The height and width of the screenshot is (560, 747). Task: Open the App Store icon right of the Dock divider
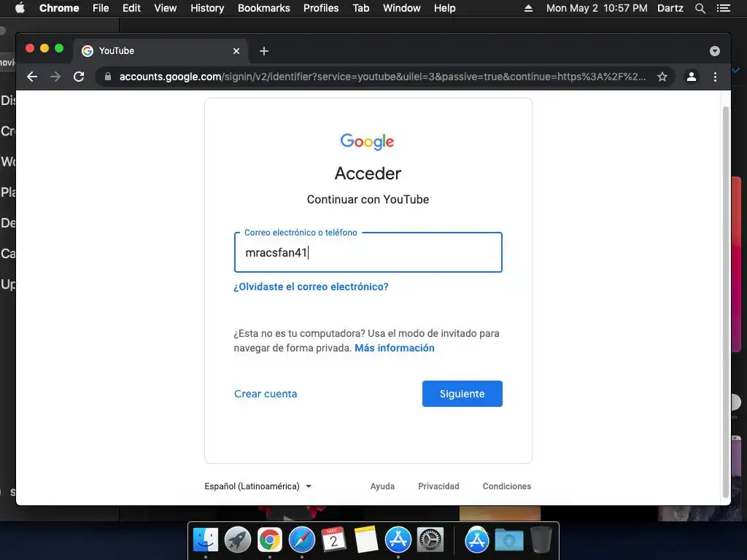tap(477, 540)
